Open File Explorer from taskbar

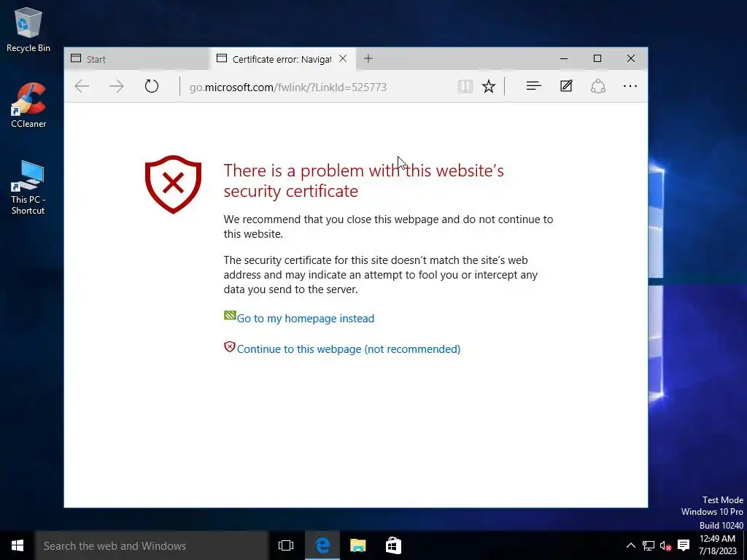pos(357,545)
